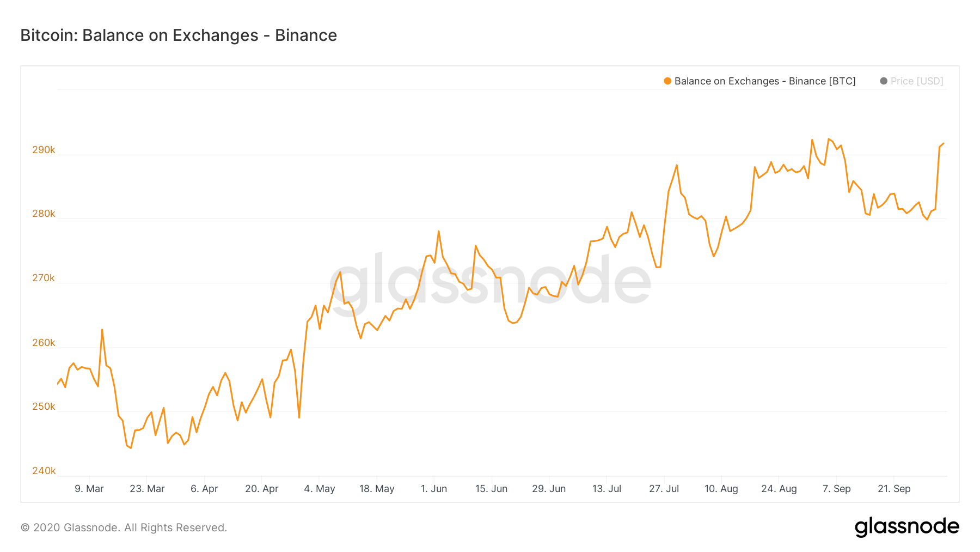The image size is (980, 552).
Task: Select the 27. Jul date tick
Action: click(x=664, y=489)
